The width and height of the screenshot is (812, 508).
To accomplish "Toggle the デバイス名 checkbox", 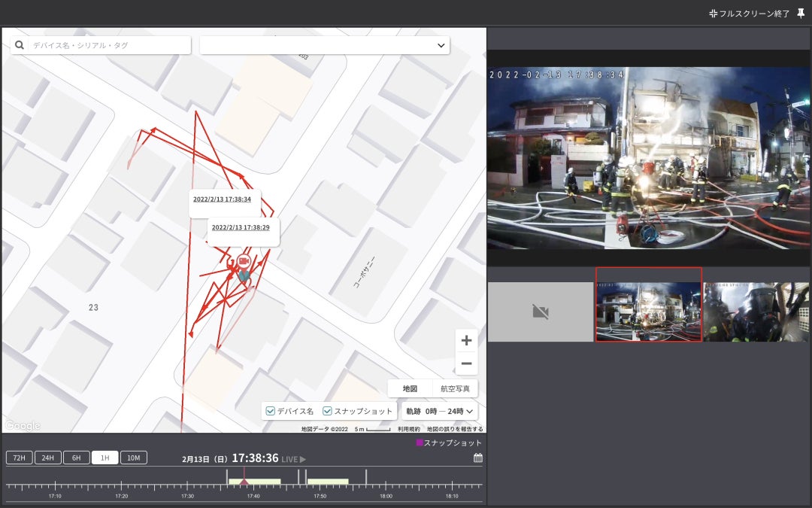I will [271, 411].
